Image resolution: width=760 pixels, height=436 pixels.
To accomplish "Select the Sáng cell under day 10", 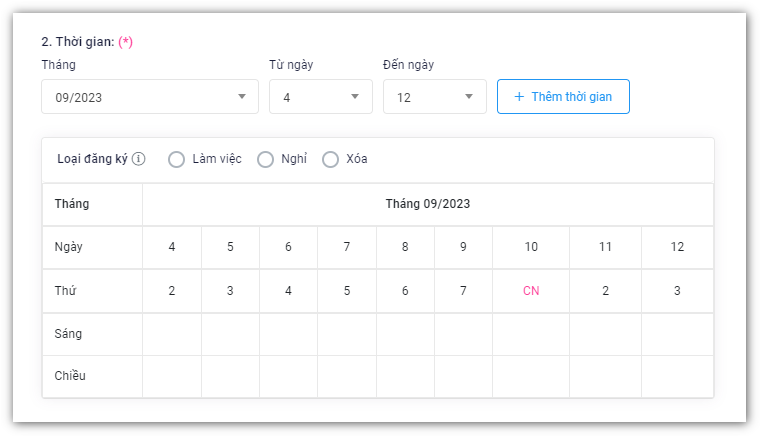I will pyautogui.click(x=531, y=334).
